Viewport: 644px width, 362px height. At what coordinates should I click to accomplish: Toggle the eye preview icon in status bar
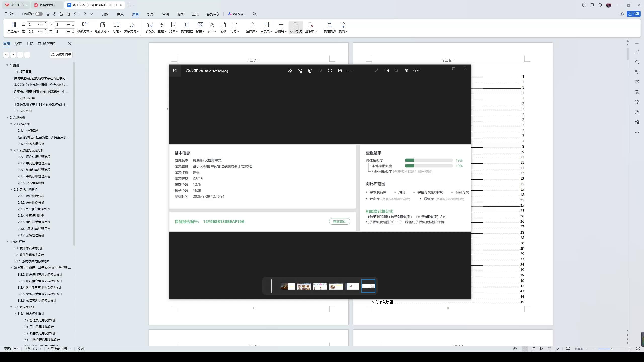click(514, 349)
